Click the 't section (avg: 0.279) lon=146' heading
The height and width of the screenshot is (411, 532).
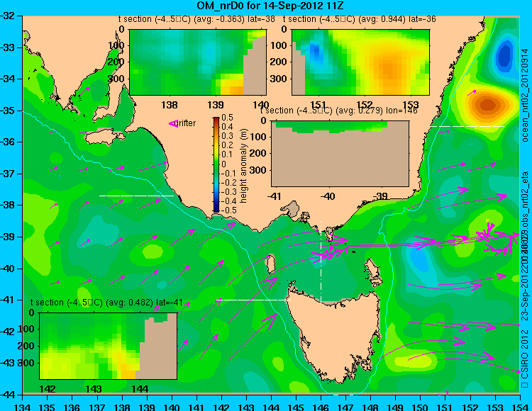coord(338,111)
